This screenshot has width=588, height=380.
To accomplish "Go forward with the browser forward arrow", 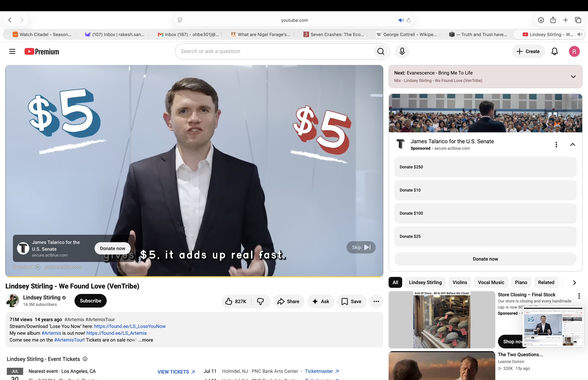I will pyautogui.click(x=22, y=20).
